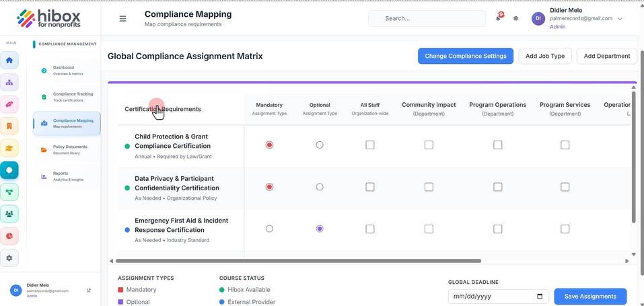Select Optional for Emergency First Aid certification

(320, 229)
